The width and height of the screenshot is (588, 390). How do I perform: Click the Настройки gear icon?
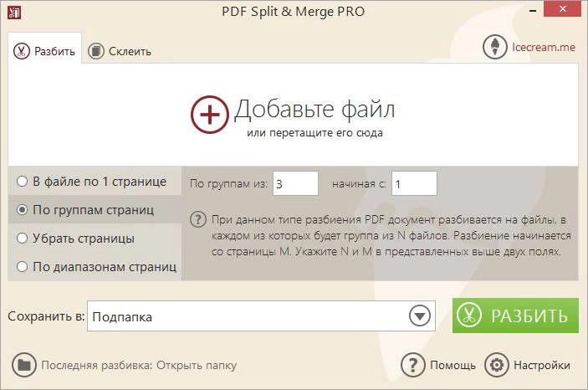tap(497, 365)
